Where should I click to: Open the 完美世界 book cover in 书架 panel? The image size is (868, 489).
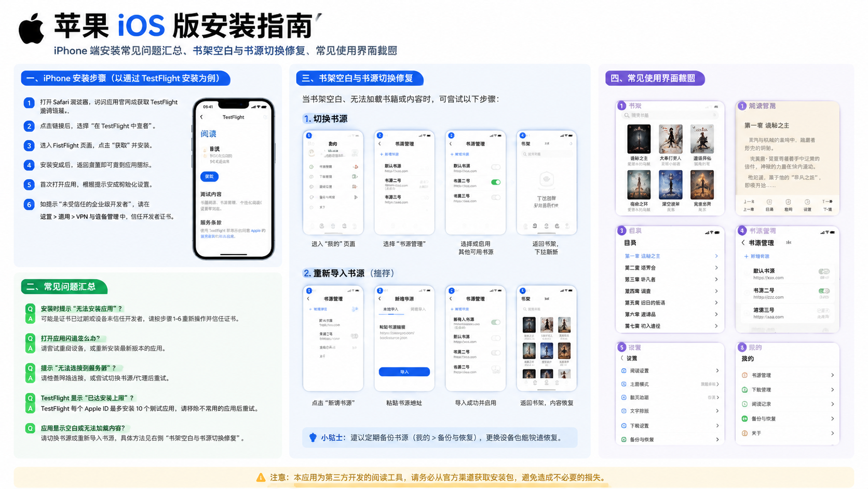tap(702, 185)
